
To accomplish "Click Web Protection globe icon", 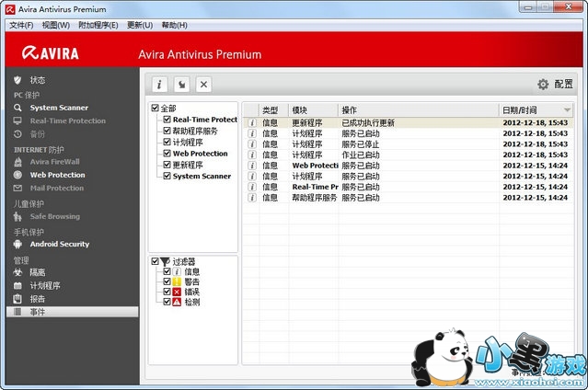I will (x=17, y=175).
